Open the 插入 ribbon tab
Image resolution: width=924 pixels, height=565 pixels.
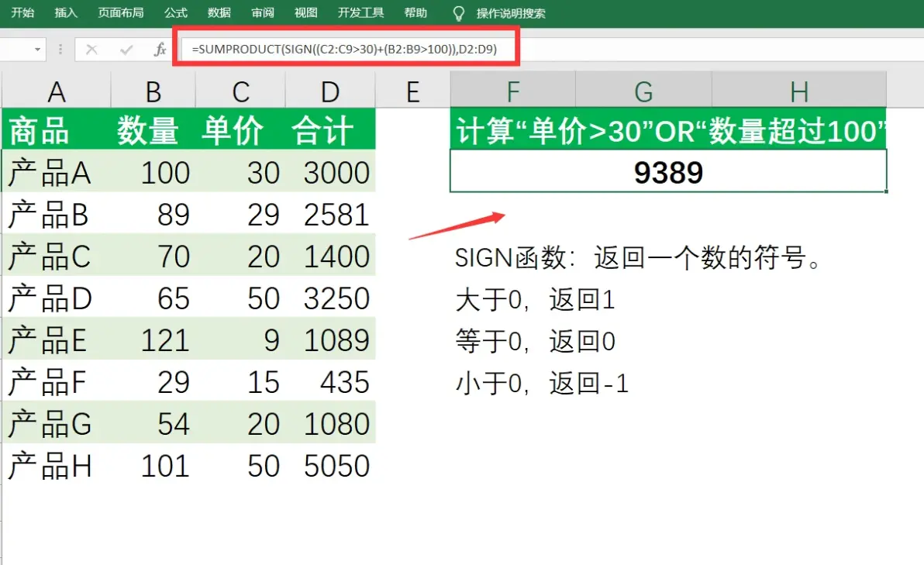[65, 12]
